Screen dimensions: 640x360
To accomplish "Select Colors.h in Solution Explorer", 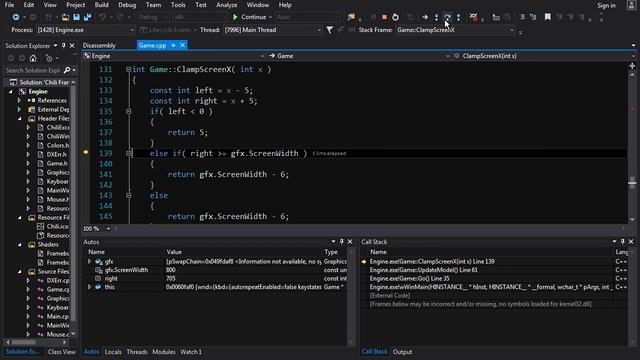I will coord(58,145).
